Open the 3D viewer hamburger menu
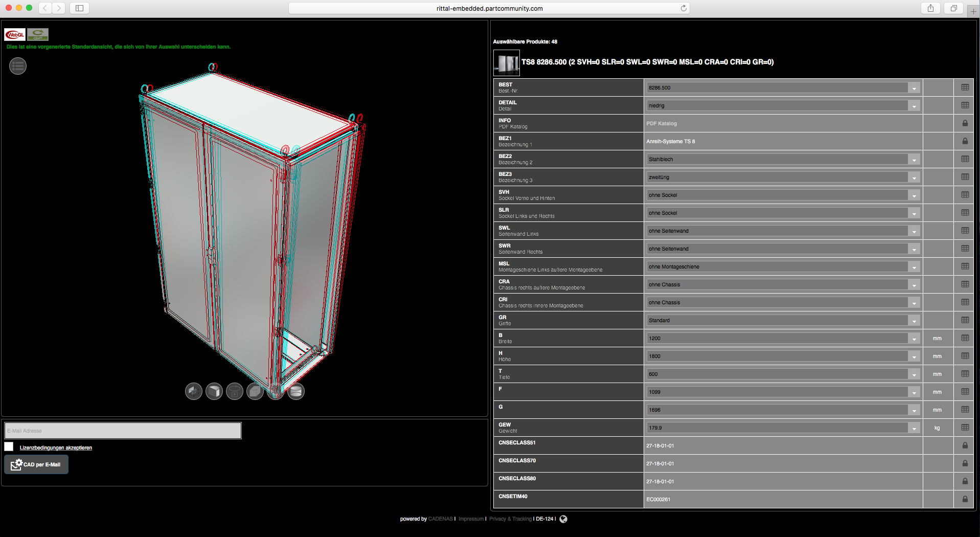 point(18,66)
